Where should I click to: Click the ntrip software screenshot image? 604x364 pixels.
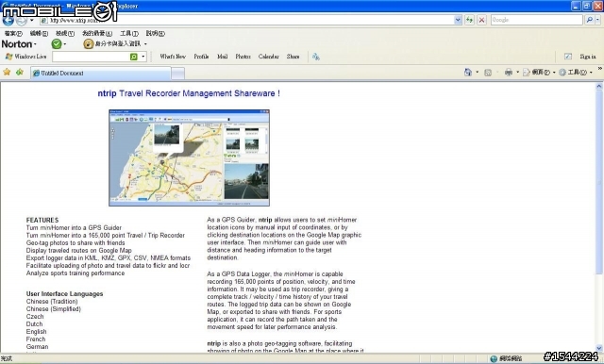click(189, 157)
